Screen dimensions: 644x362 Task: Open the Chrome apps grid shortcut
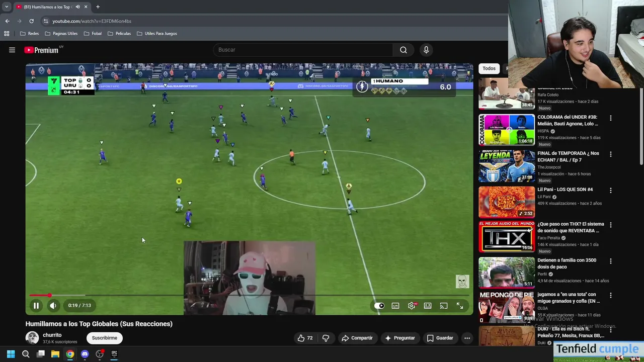[7, 34]
